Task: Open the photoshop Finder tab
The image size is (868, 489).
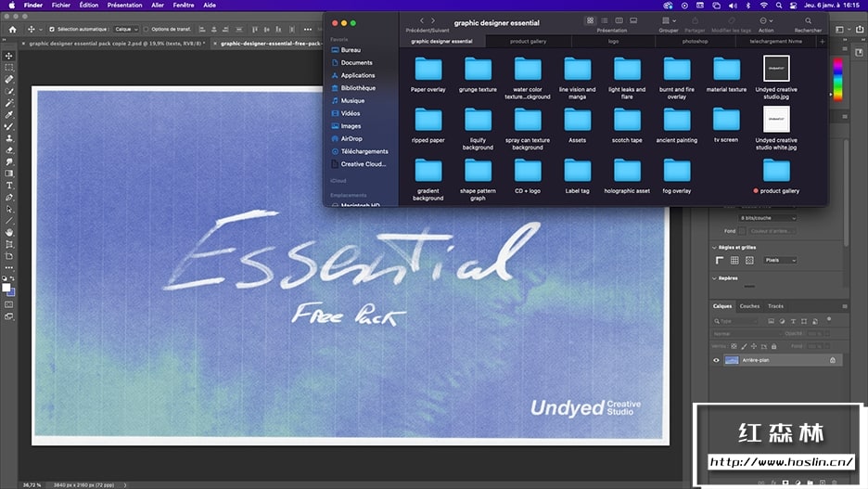Action: 695,42
